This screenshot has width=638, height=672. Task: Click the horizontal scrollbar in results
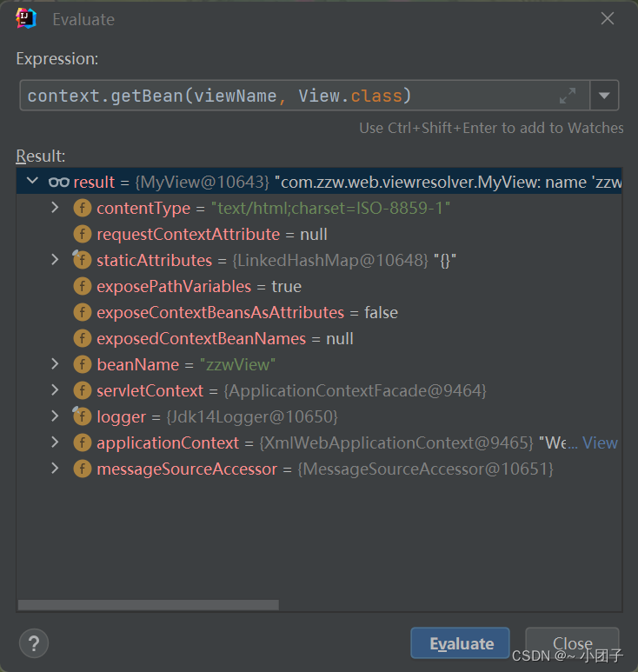[x=148, y=605]
